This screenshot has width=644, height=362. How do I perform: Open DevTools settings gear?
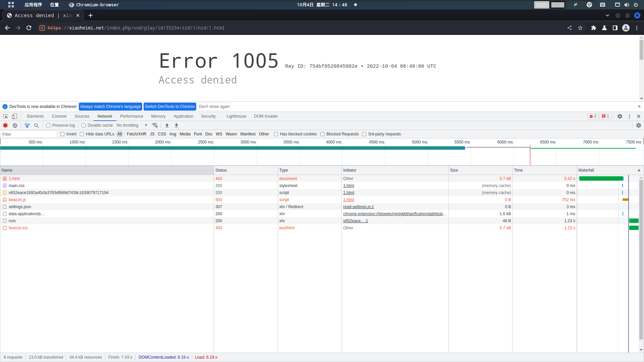coord(620,116)
